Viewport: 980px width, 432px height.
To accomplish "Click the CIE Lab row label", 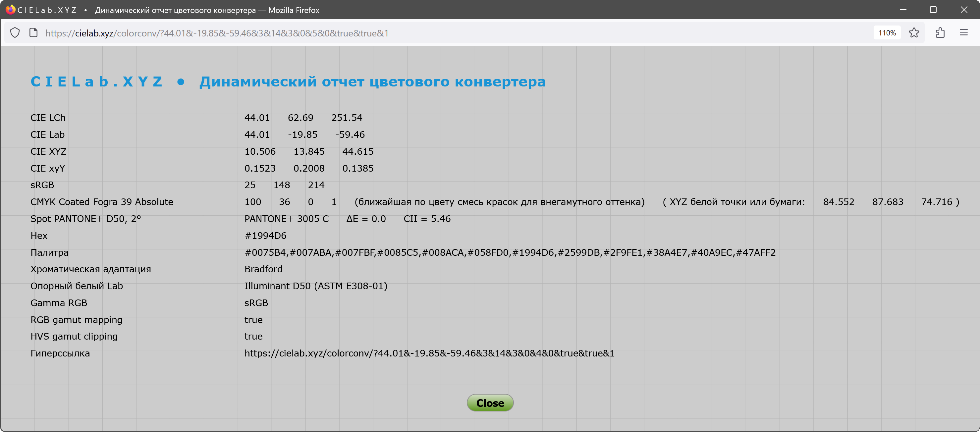I will click(48, 135).
